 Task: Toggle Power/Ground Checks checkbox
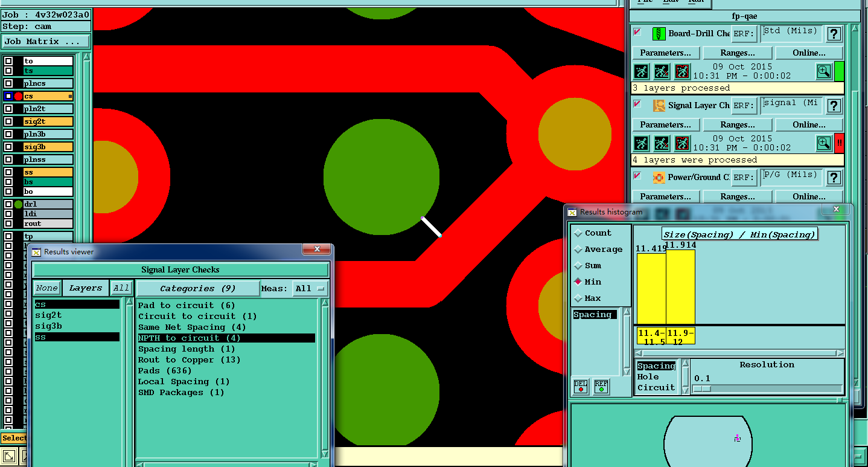click(637, 176)
